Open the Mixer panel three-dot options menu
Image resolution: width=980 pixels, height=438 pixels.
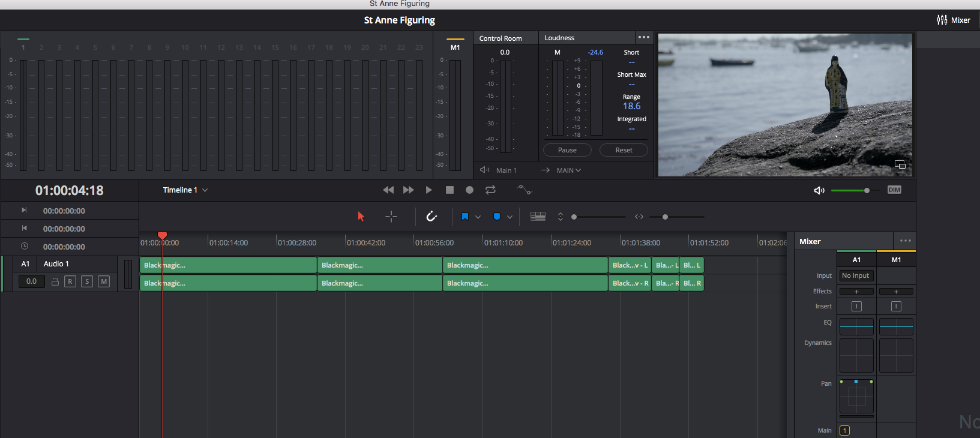tap(906, 241)
